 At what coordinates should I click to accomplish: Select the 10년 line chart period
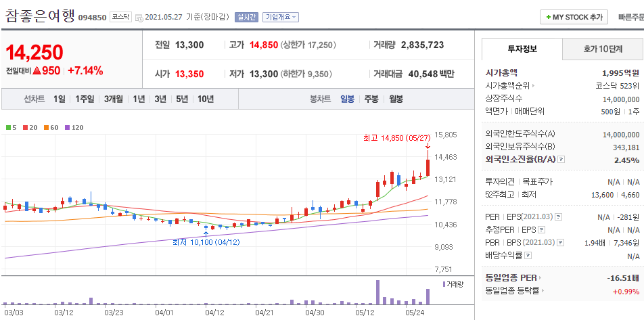[206, 99]
